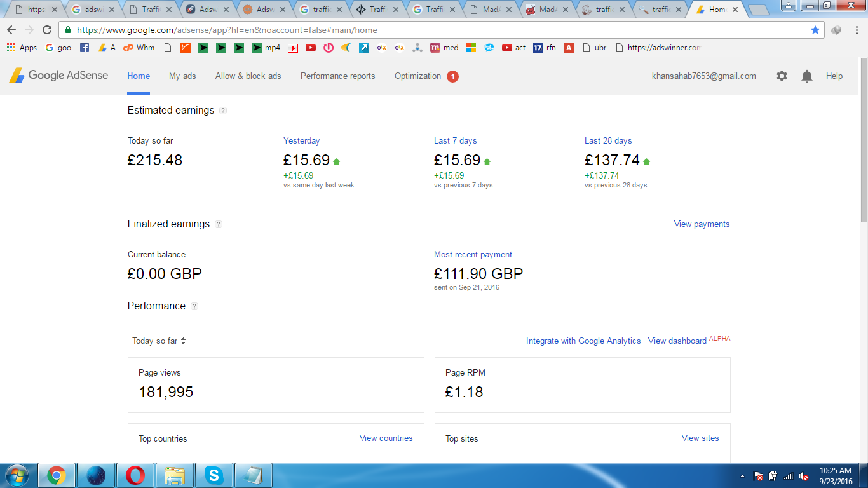Open the med bookmark
The width and height of the screenshot is (868, 488).
444,48
